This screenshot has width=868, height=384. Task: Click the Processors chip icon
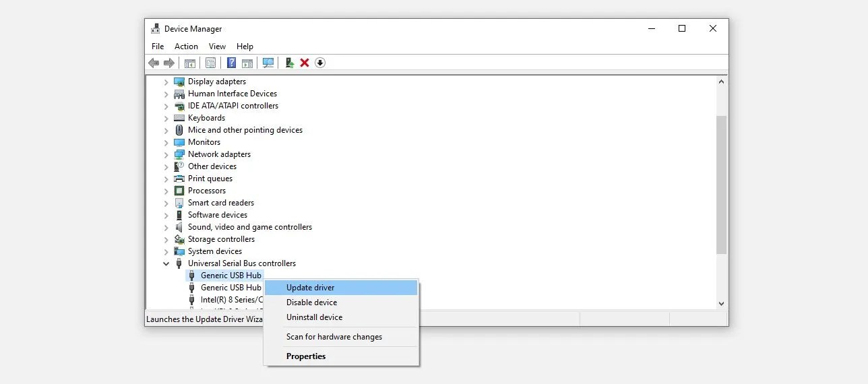point(179,191)
